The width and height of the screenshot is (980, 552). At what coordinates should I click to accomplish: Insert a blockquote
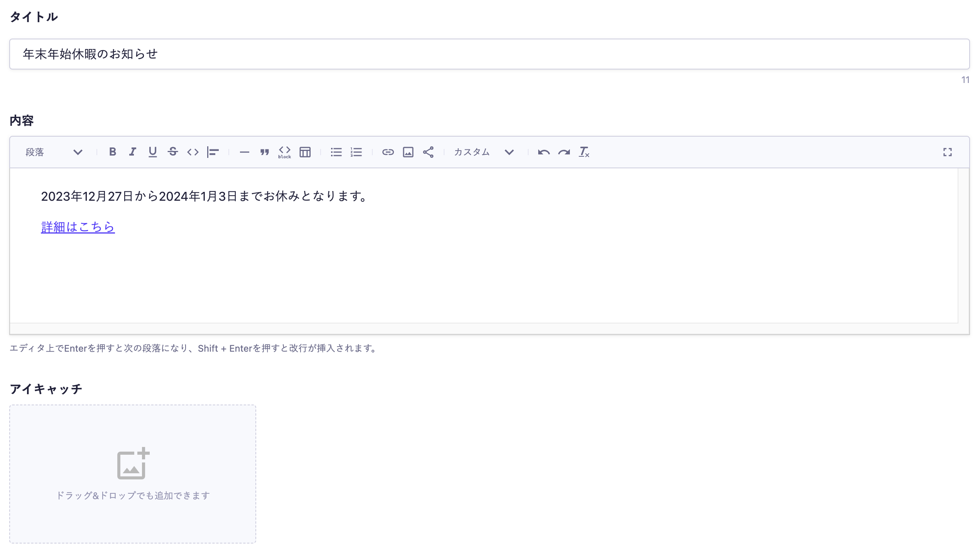[x=265, y=152]
